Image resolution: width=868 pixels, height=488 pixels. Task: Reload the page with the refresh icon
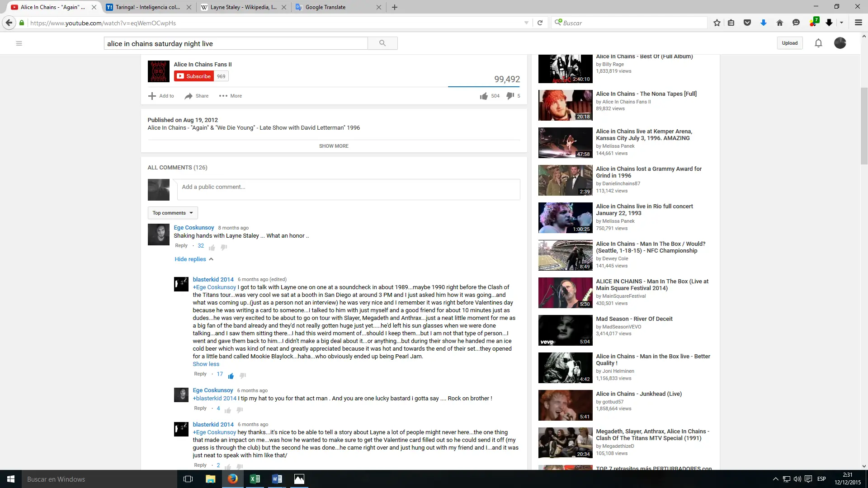540,23
